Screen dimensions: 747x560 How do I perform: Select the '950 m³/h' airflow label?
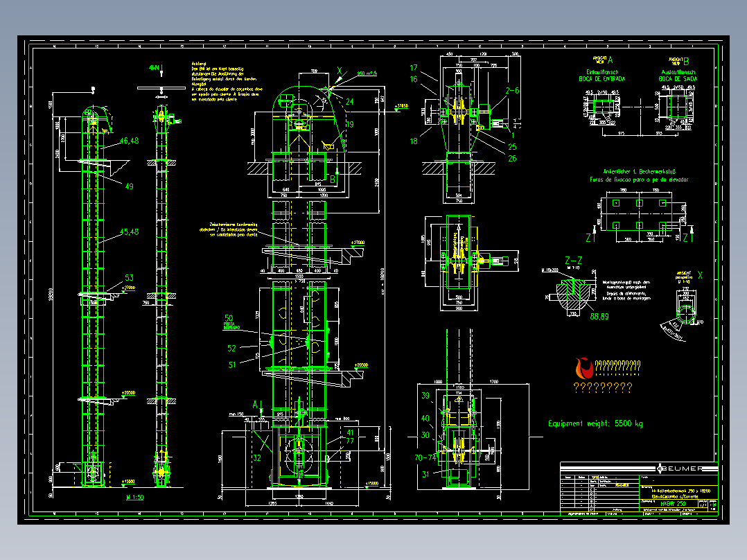[x=367, y=73]
